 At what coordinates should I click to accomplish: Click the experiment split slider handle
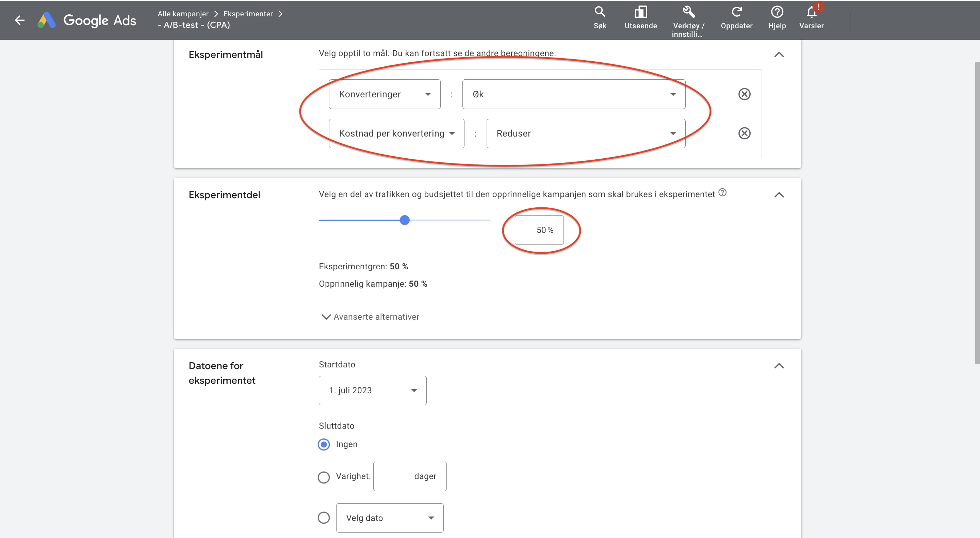(405, 220)
